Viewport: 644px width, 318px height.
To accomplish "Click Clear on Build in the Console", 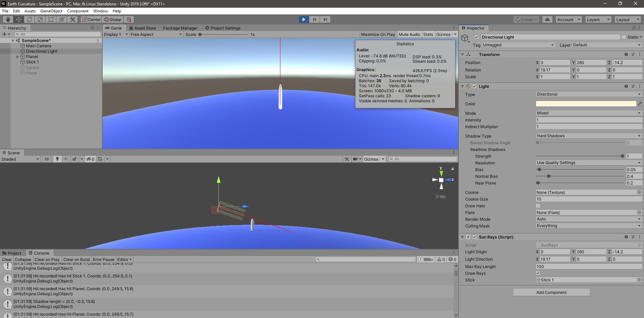I will tap(76, 259).
